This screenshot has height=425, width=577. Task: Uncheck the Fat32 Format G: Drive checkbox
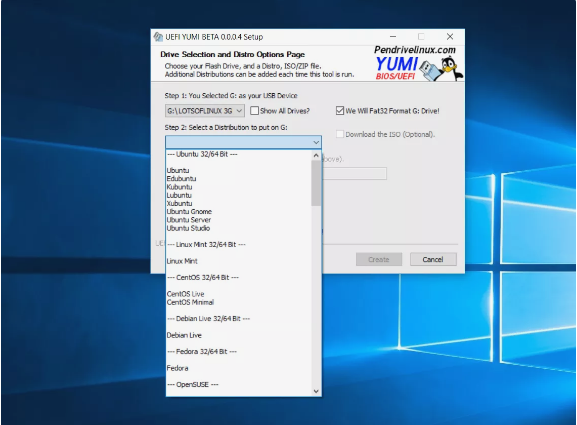340,110
